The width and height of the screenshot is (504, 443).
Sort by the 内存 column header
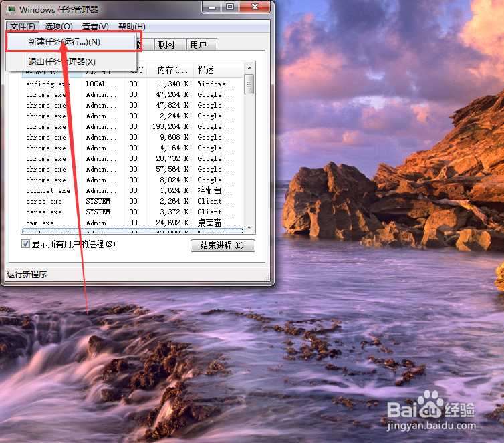[170, 70]
